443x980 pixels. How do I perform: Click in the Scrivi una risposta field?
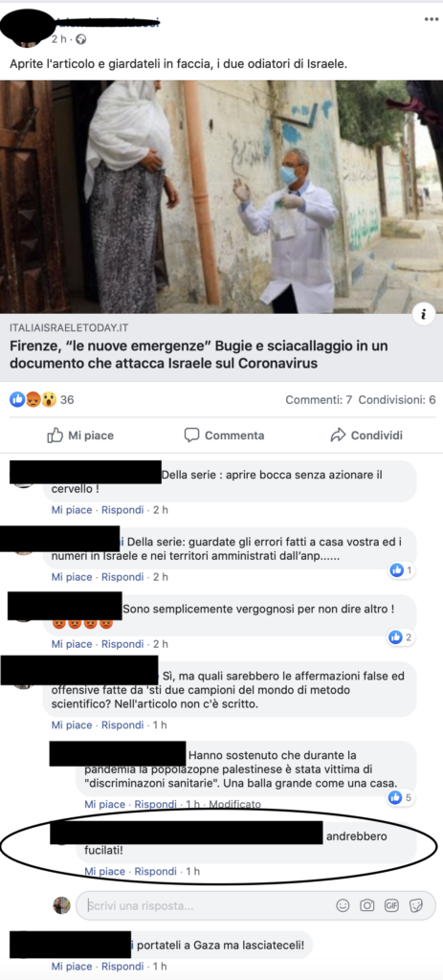[207, 905]
